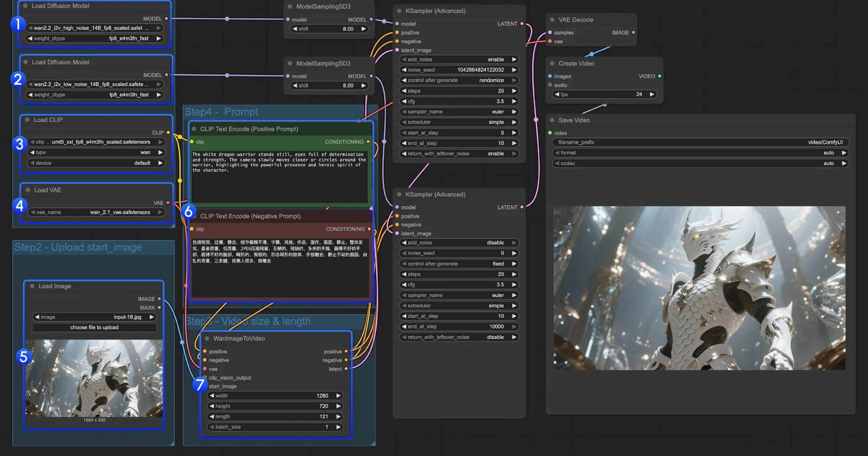Click choose file to upload button

pos(94,327)
